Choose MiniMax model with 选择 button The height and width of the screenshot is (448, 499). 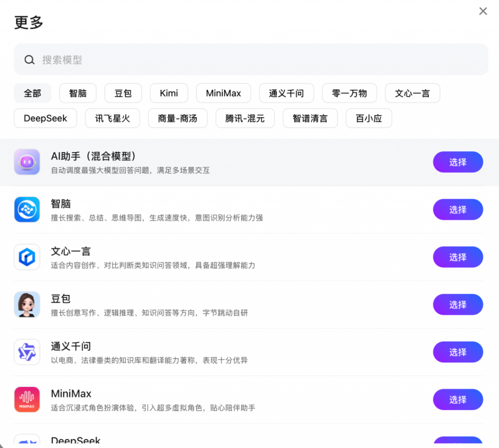coord(458,399)
